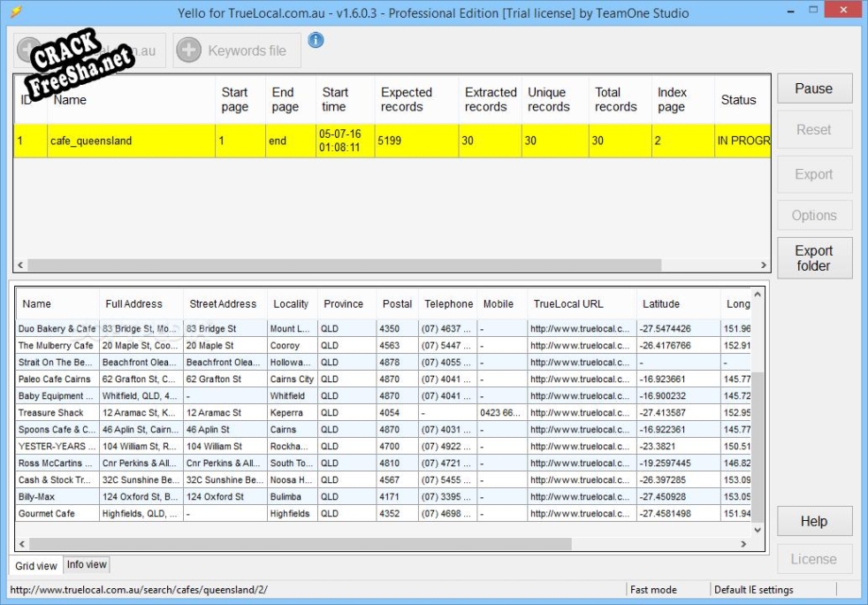Click the app lightning icon in title bar
This screenshot has height=605, width=868.
15,12
